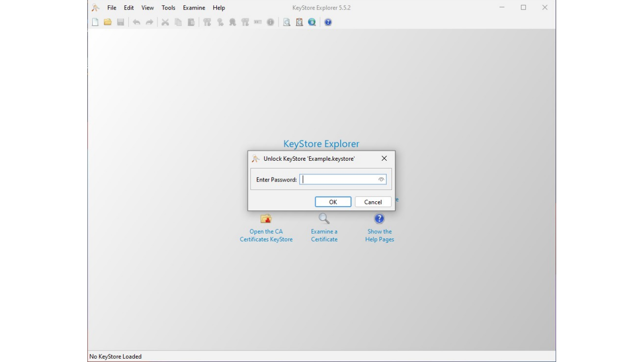
Task: Click the Set KeyStore Password toolbar icon
Action: point(257,22)
